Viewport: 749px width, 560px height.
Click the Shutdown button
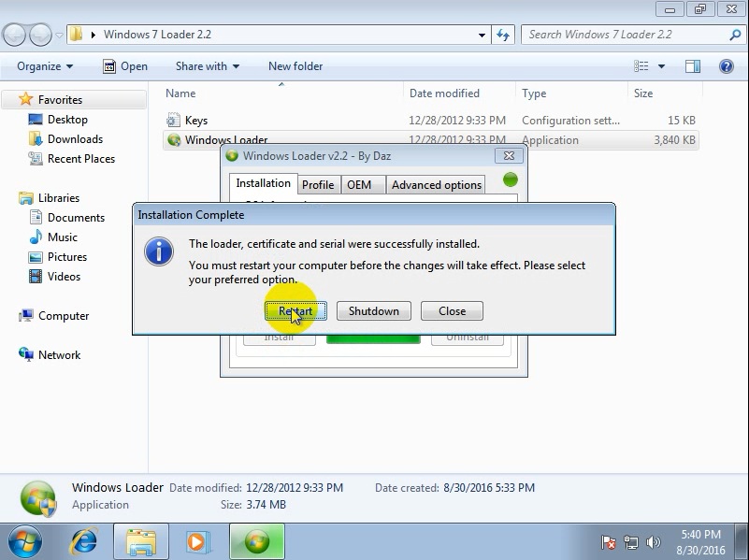tap(373, 310)
